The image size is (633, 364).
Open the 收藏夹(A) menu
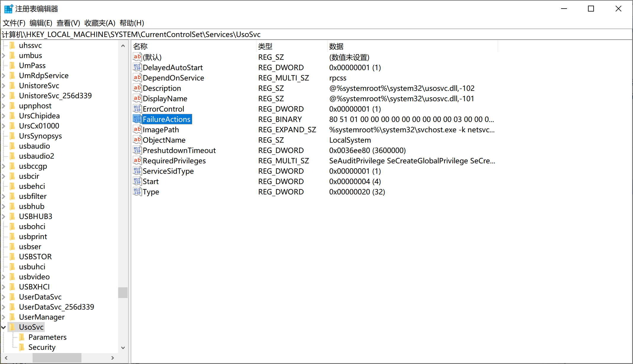(99, 23)
